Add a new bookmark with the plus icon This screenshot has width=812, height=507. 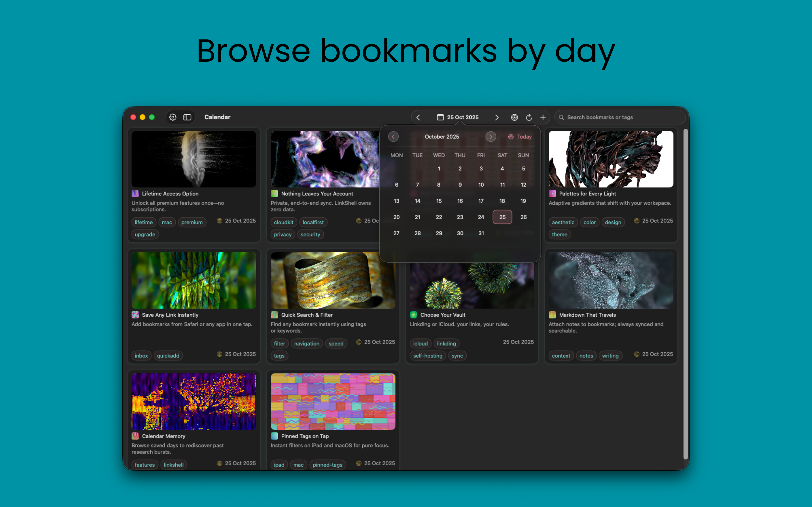click(543, 117)
